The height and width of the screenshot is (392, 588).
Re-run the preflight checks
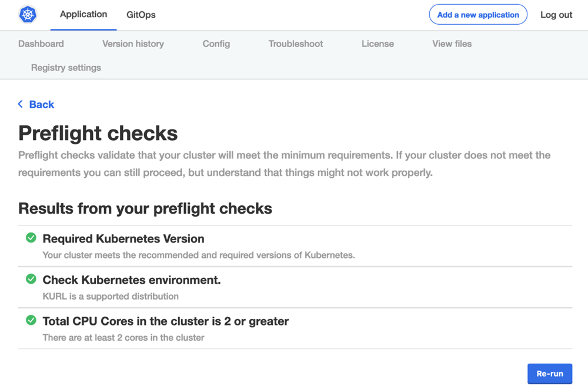click(x=550, y=374)
